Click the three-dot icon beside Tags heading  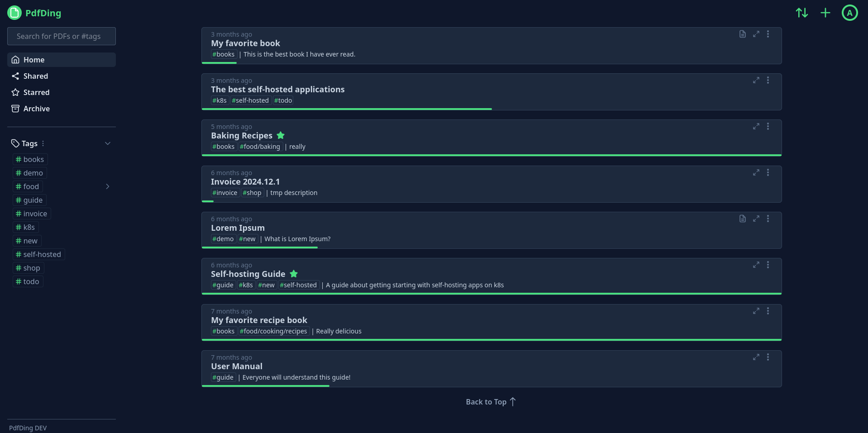pos(43,143)
